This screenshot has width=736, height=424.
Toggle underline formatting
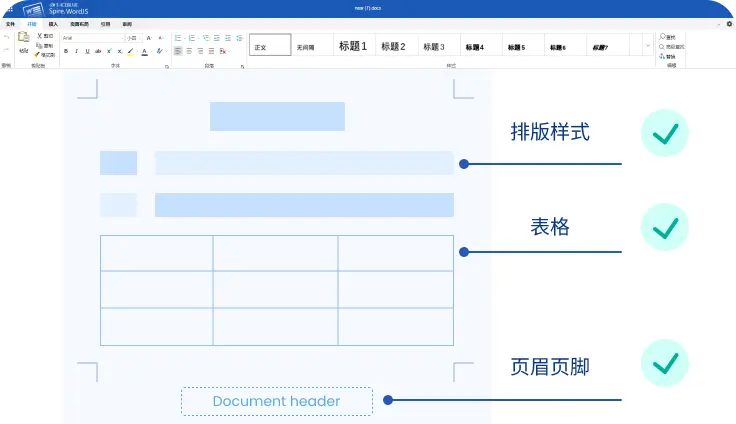tap(87, 51)
